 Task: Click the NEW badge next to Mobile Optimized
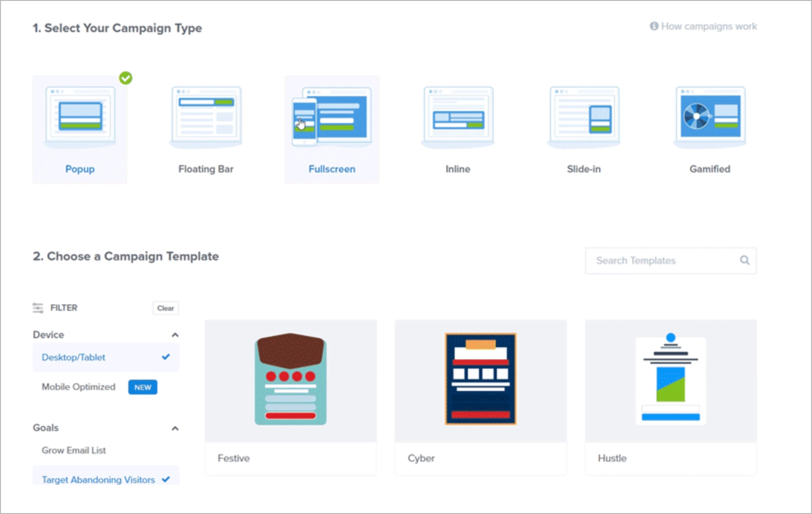pos(143,387)
